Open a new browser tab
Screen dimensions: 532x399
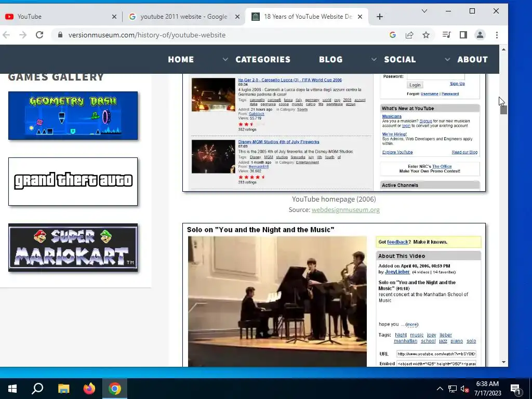380,17
